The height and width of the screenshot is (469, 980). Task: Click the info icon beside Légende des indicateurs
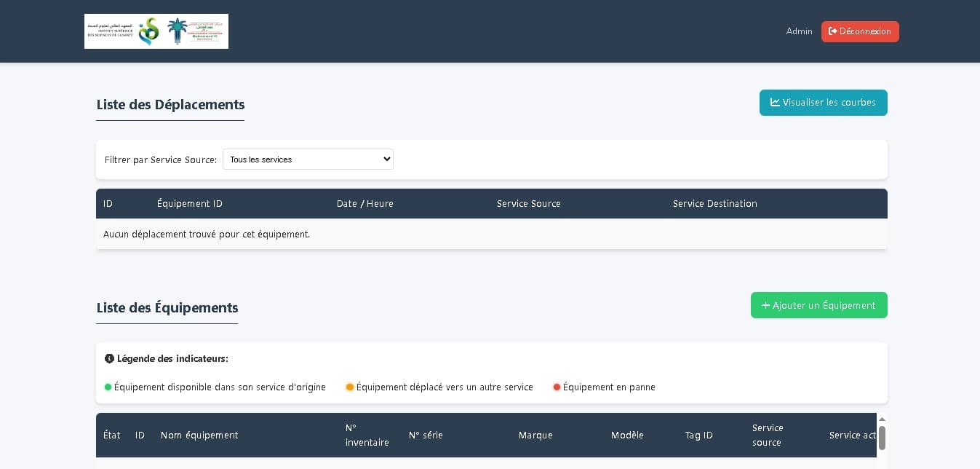pyautogui.click(x=109, y=358)
